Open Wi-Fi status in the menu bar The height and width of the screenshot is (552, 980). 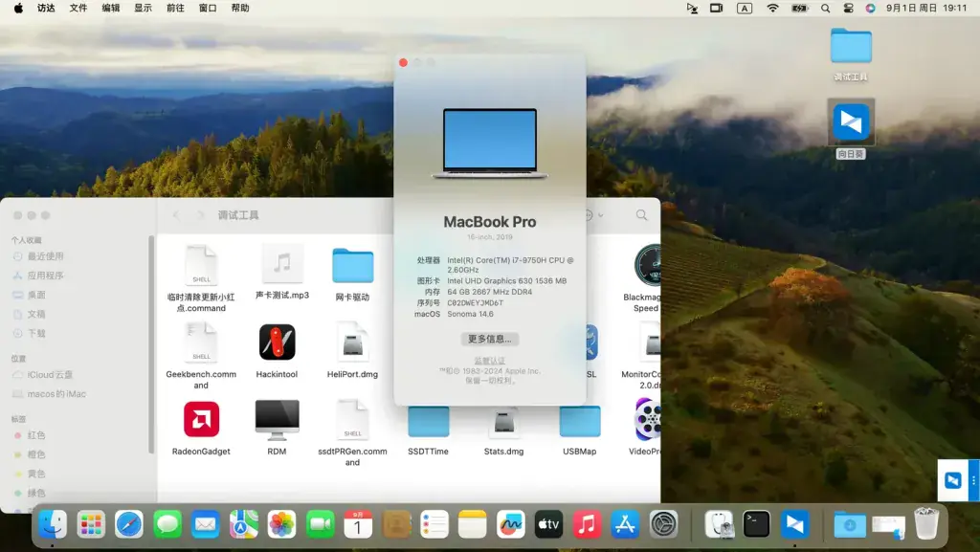pos(773,8)
